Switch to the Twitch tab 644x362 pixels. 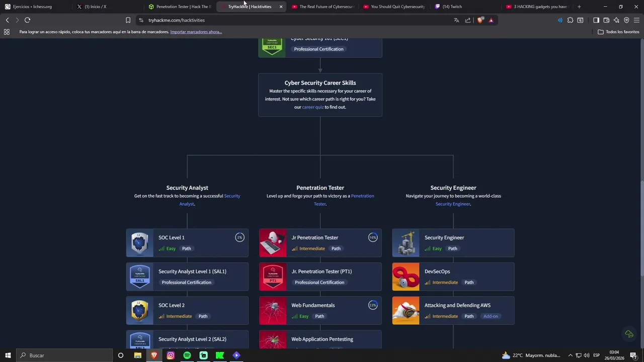pos(466,7)
